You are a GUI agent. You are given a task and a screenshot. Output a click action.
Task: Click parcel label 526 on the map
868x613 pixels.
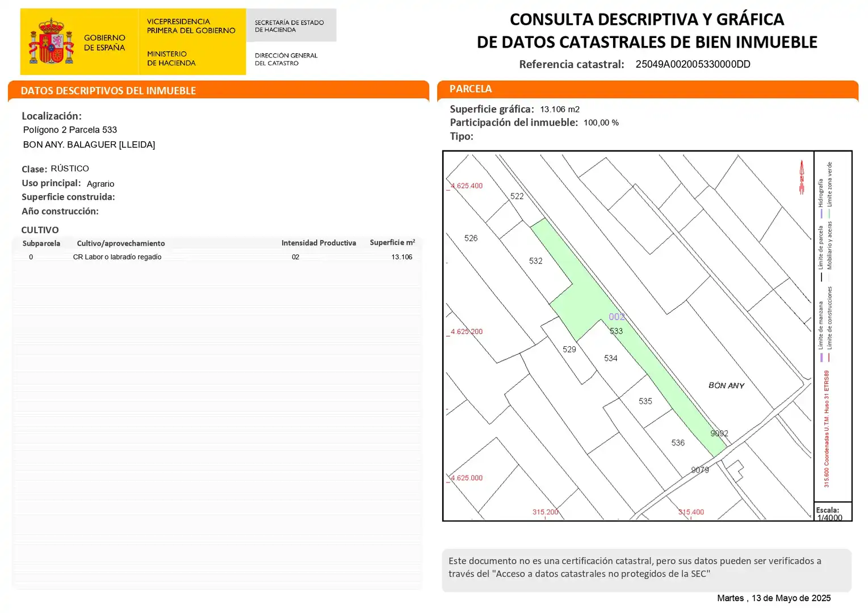471,238
